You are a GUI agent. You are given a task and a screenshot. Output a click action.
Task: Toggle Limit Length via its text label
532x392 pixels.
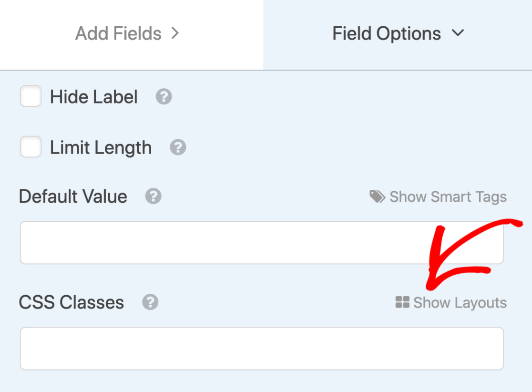click(x=101, y=148)
